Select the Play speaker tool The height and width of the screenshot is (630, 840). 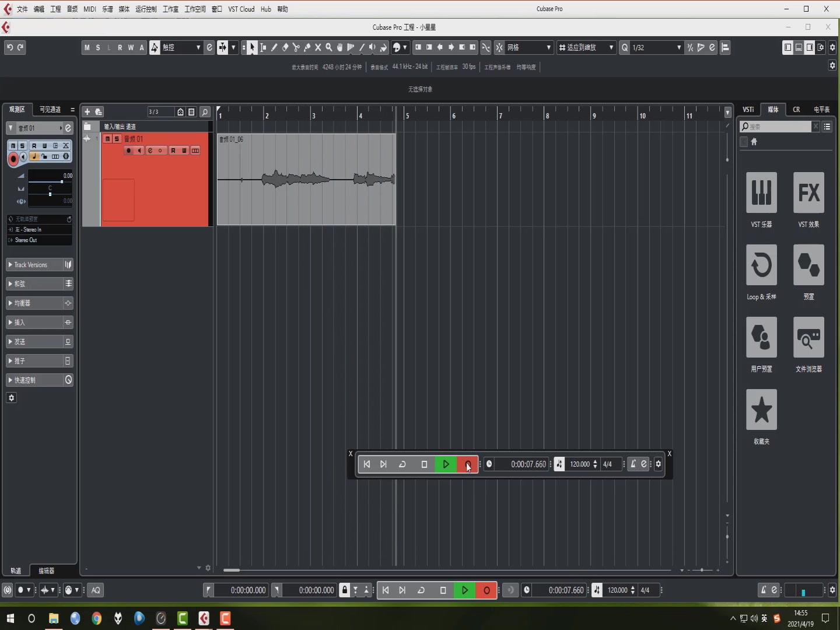[x=372, y=47]
